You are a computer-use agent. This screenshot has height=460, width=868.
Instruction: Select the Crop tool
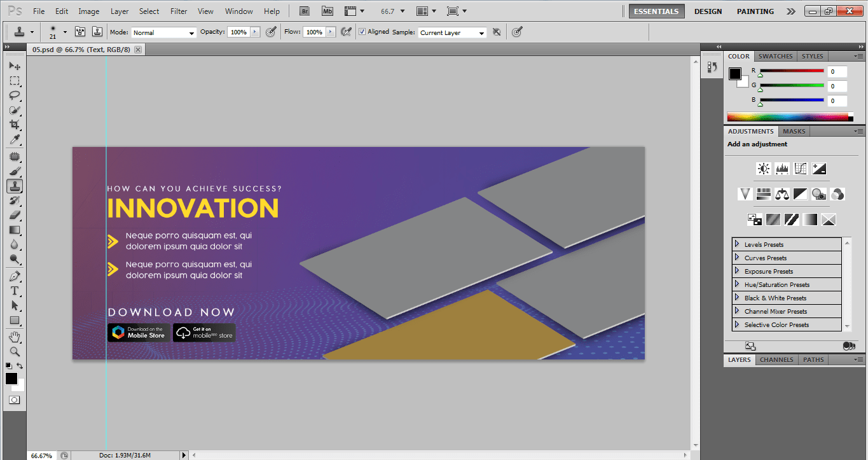coord(14,125)
